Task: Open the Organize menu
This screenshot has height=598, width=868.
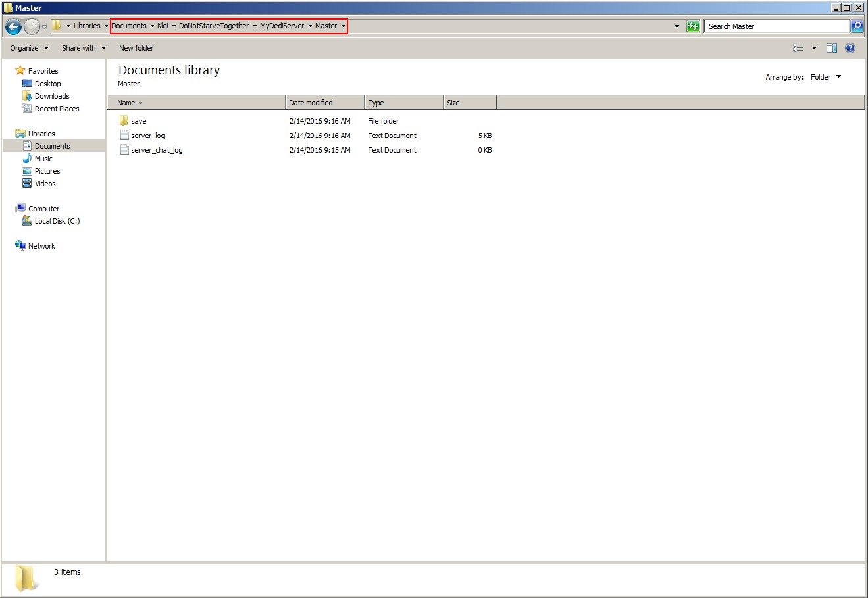Action: pos(29,48)
